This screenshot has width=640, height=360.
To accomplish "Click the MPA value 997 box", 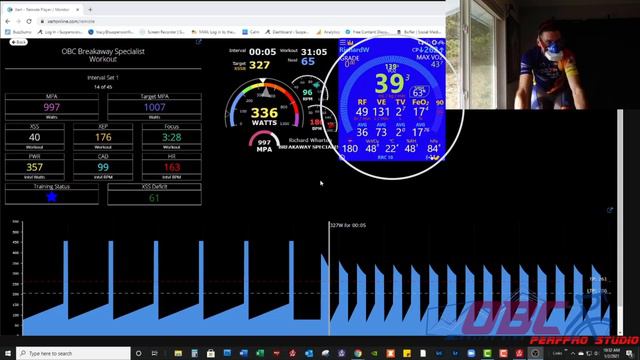I will click(52, 107).
